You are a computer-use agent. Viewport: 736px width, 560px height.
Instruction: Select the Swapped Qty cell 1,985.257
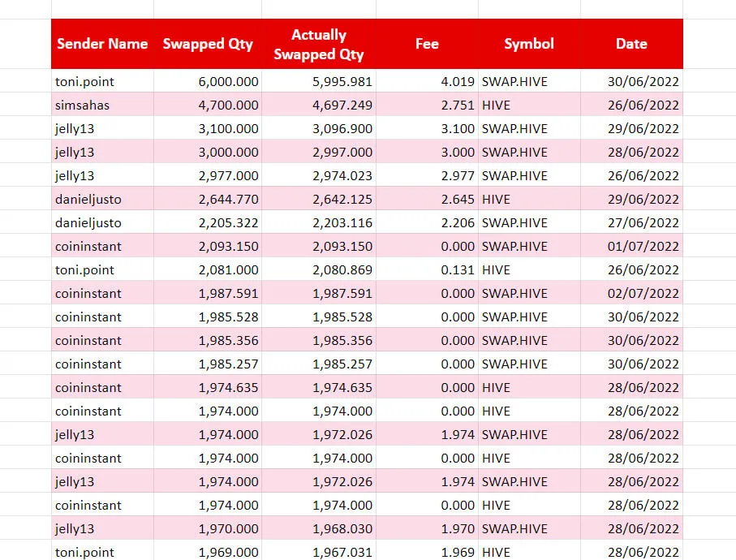(208, 363)
